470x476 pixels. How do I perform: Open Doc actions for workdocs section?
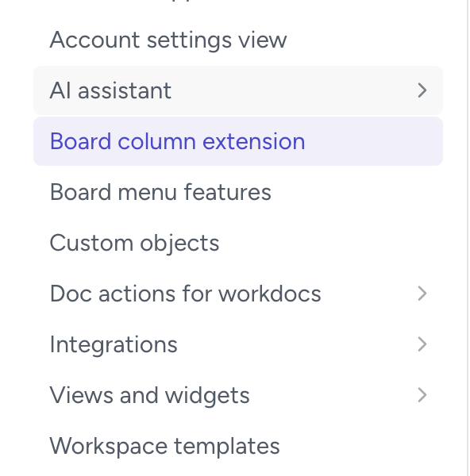(185, 294)
